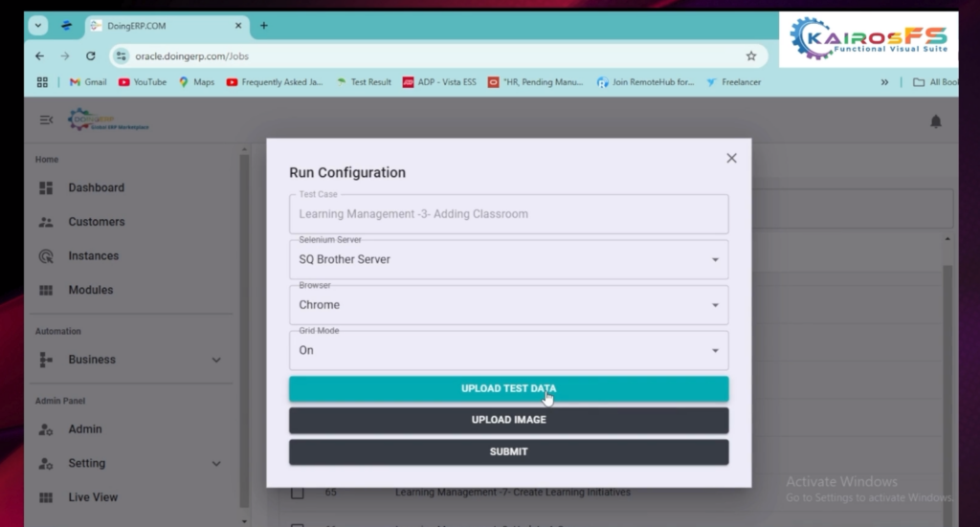Submit the run configuration
This screenshot has width=980, height=527.
(x=508, y=451)
